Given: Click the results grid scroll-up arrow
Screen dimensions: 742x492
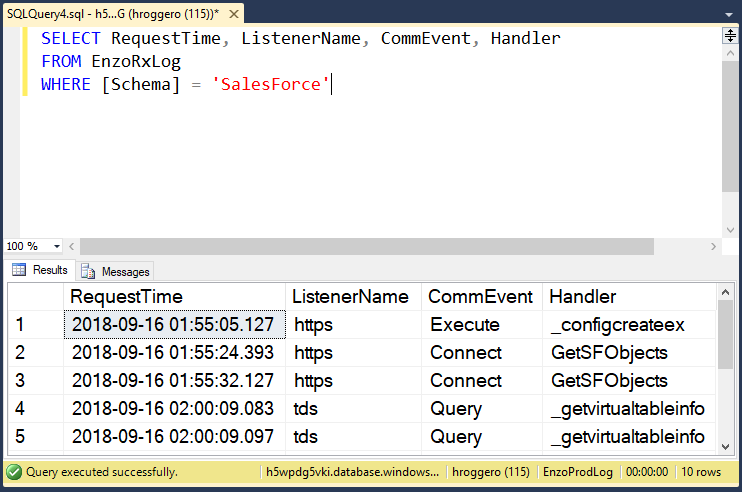Looking at the screenshot, I should click(x=726, y=292).
